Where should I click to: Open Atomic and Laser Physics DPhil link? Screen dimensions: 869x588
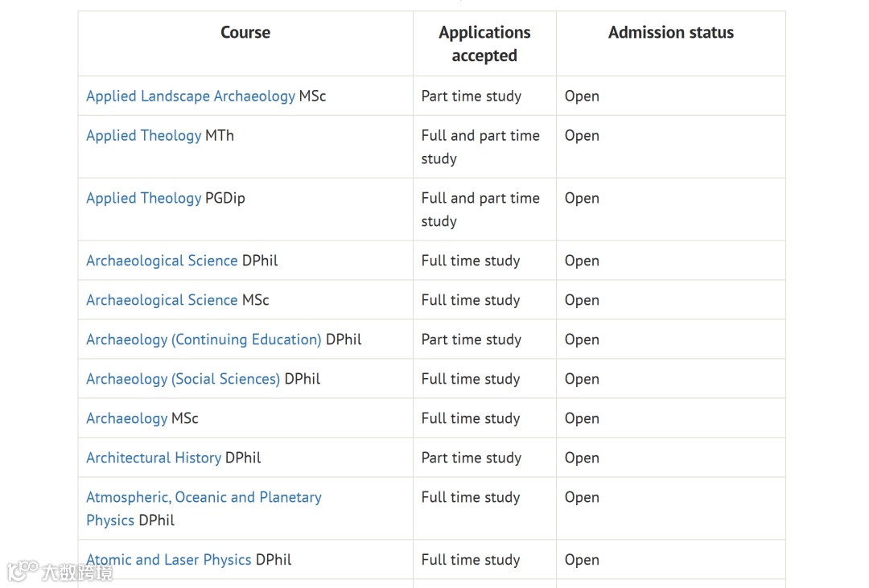click(168, 560)
